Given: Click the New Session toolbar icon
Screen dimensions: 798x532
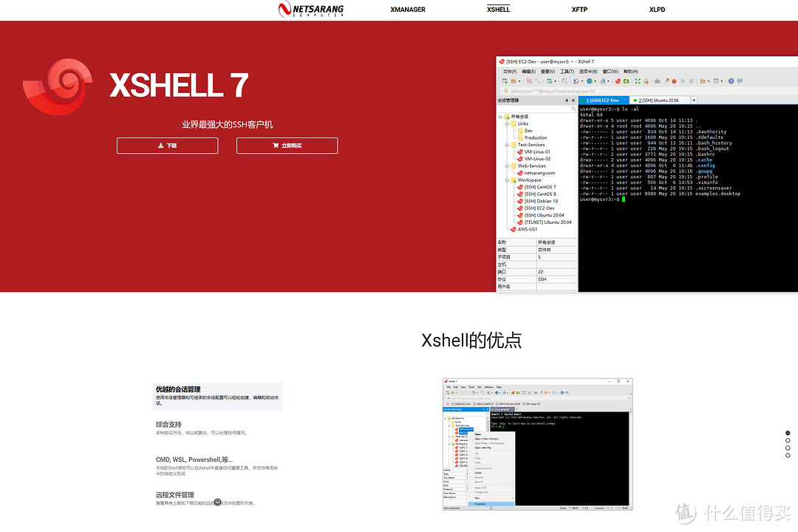Looking at the screenshot, I should pos(505,81).
